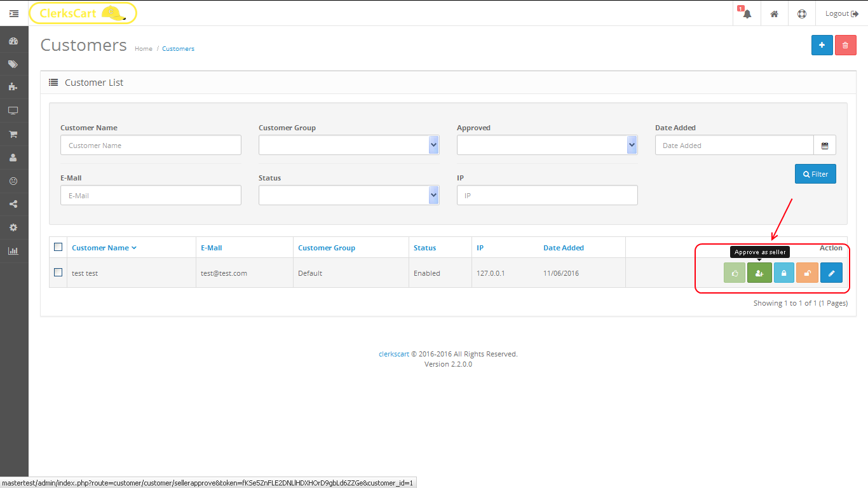Go to the storefront via the home icon
This screenshot has width=868, height=488.
click(774, 13)
